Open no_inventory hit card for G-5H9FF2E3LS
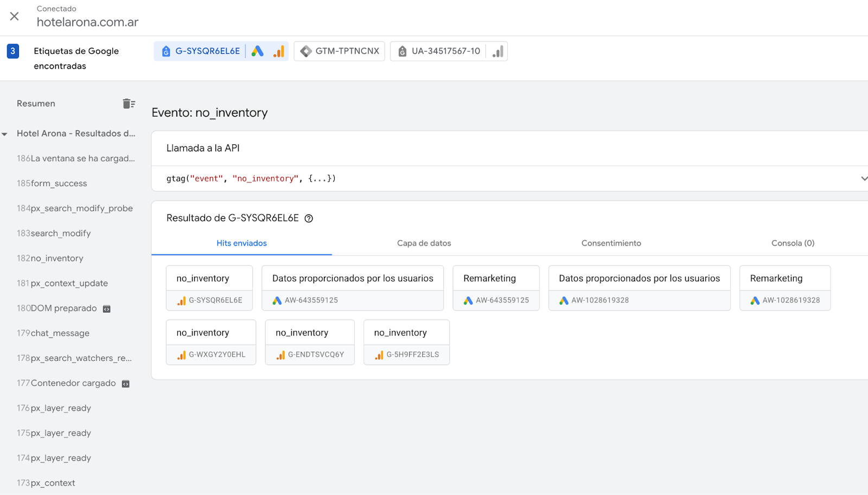Viewport: 868px width, 495px height. [x=406, y=342]
